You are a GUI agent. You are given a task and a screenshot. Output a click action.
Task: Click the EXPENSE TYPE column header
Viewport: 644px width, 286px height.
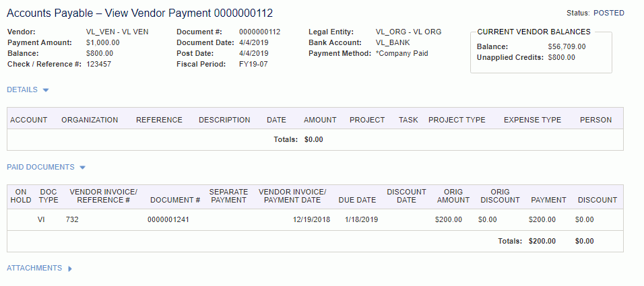click(x=532, y=120)
